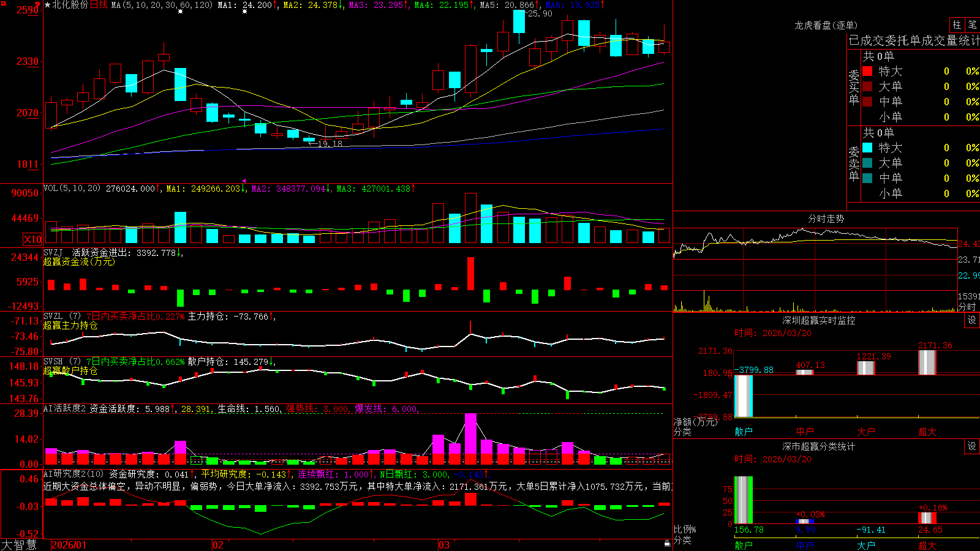
Task: Click MA(5,10,20,30,60,120) indicator parameters
Action: pyautogui.click(x=162, y=5)
